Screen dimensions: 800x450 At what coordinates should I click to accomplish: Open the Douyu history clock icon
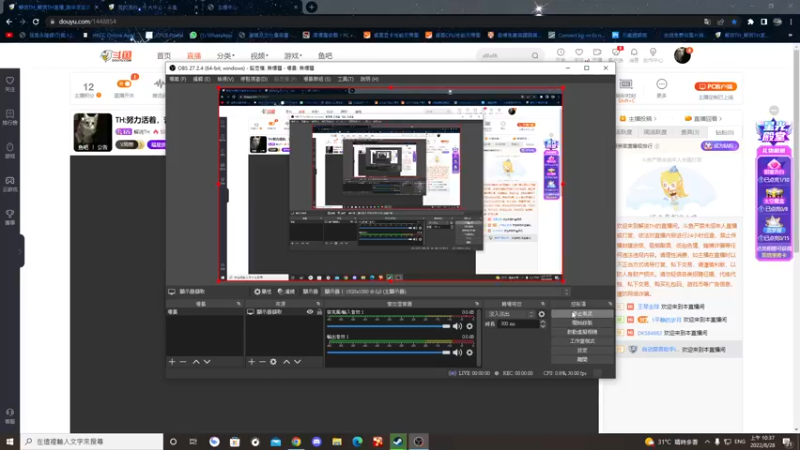point(561,53)
